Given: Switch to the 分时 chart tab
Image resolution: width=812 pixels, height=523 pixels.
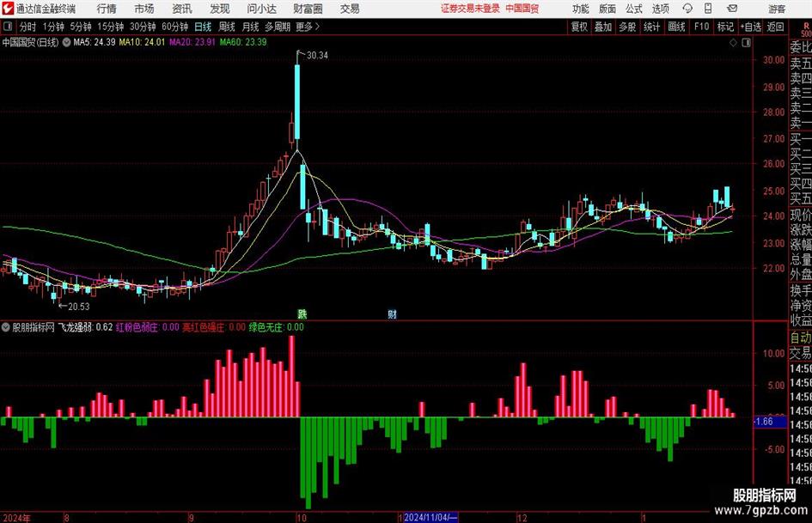Looking at the screenshot, I should (x=28, y=27).
